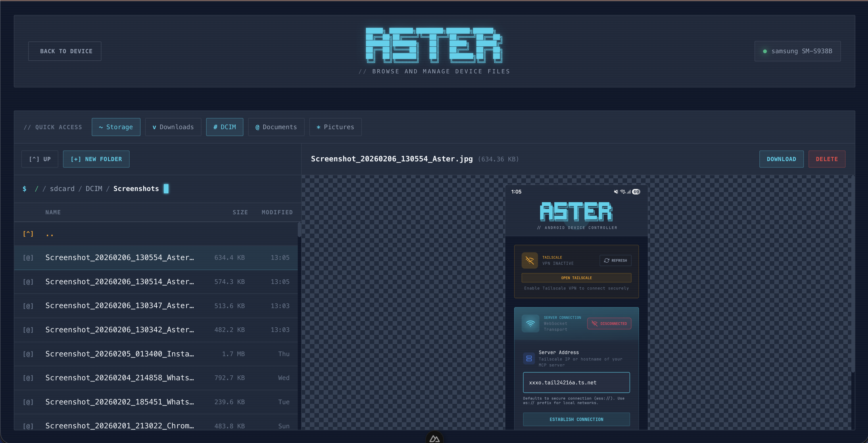This screenshot has height=443, width=868.
Task: Click the file list scrollbar thumb
Action: pyautogui.click(x=299, y=230)
